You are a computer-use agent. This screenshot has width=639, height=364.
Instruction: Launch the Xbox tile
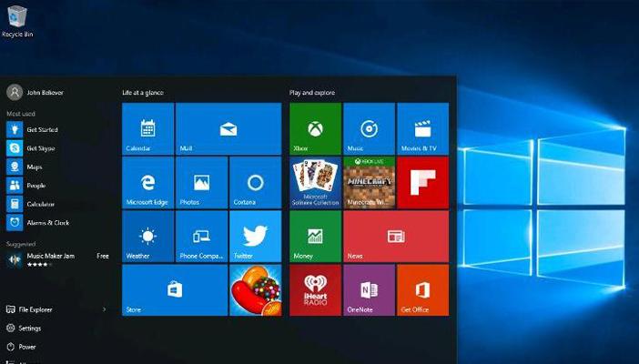click(x=315, y=128)
